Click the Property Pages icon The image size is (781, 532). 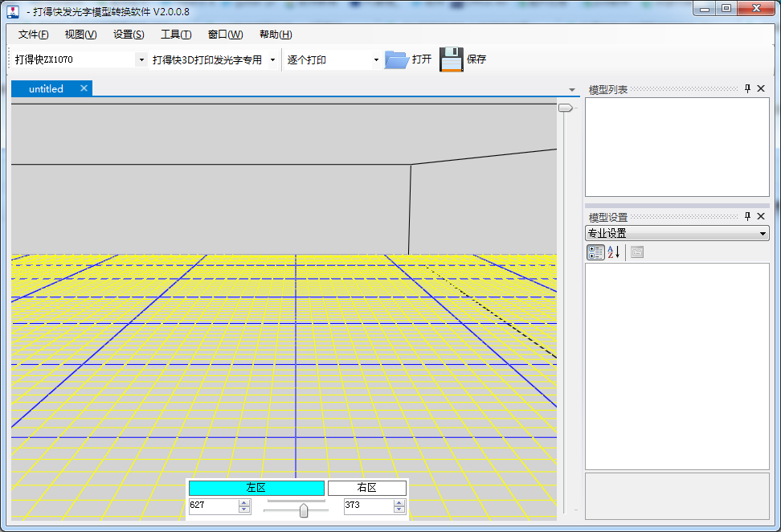point(637,252)
